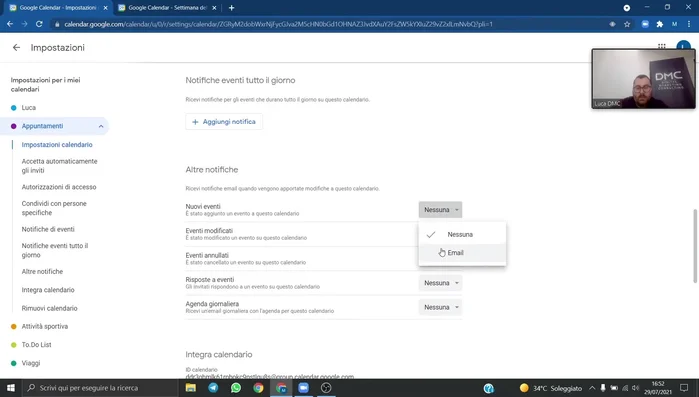Open Windows Start menu
This screenshot has height=397, width=699.
point(11,388)
